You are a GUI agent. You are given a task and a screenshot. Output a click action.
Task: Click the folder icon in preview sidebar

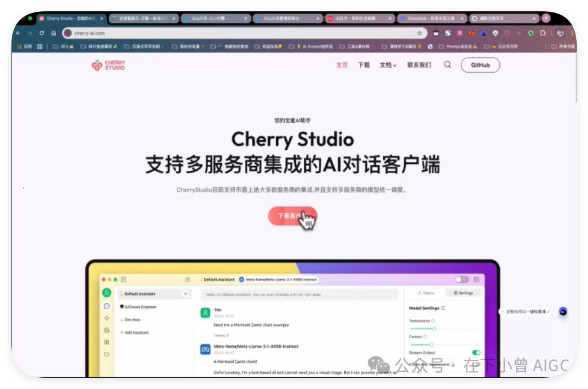[x=106, y=354]
